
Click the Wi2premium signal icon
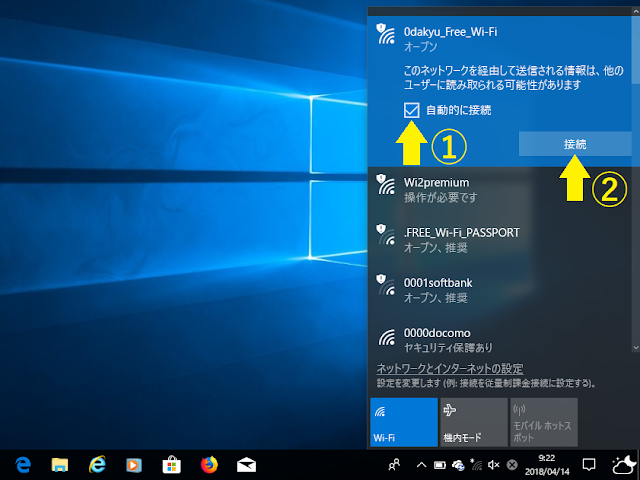(x=386, y=184)
